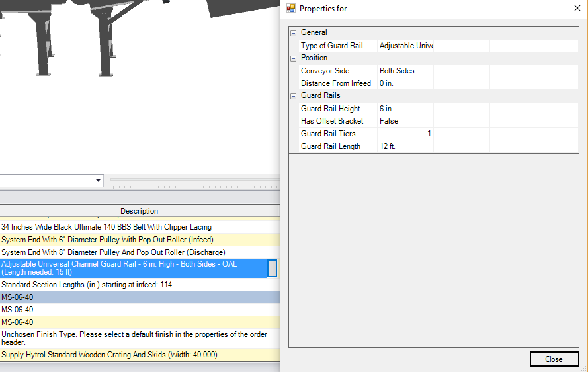Select the Distance From Infeed label
588x372 pixels.
335,83
